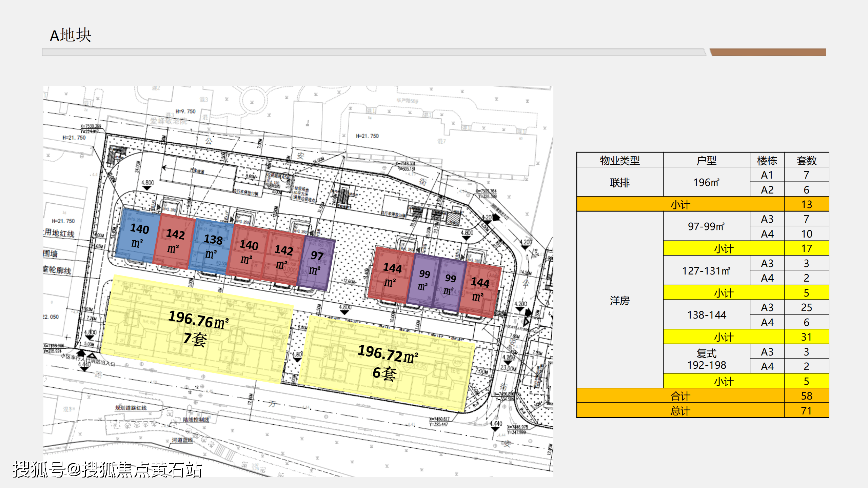The image size is (868, 488).
Task: Click the 套数 column header
Action: (806, 160)
